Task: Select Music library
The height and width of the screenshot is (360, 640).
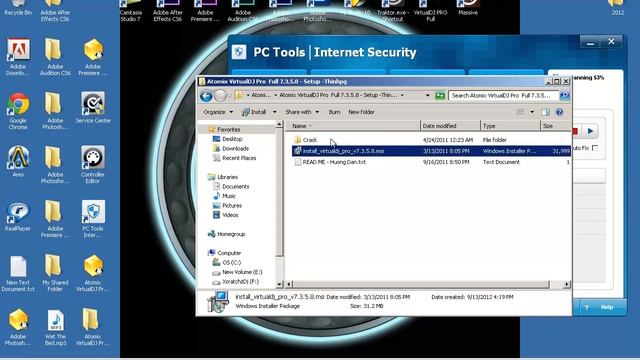Action: point(229,196)
